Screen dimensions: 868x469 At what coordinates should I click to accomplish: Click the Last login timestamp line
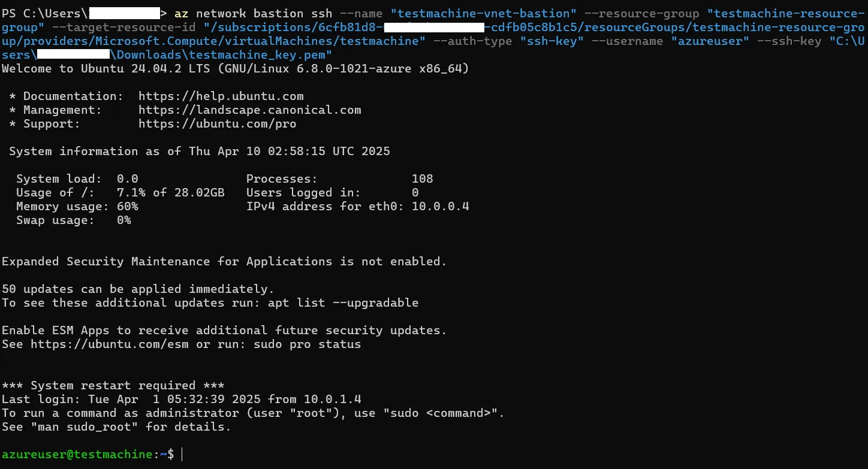(181, 400)
